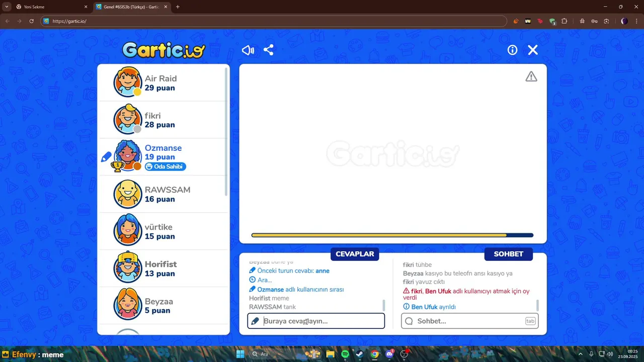Open the room info icon
Image resolution: width=644 pixels, height=362 pixels.
pyautogui.click(x=512, y=50)
